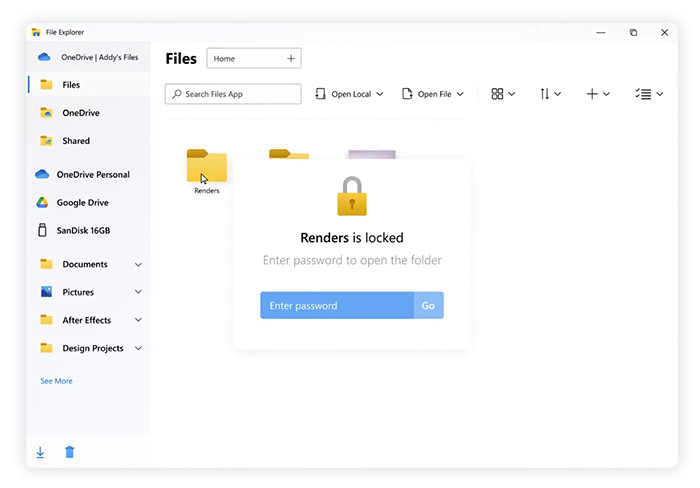Click the Google Drive logo icon
700x488 pixels.
42,202
